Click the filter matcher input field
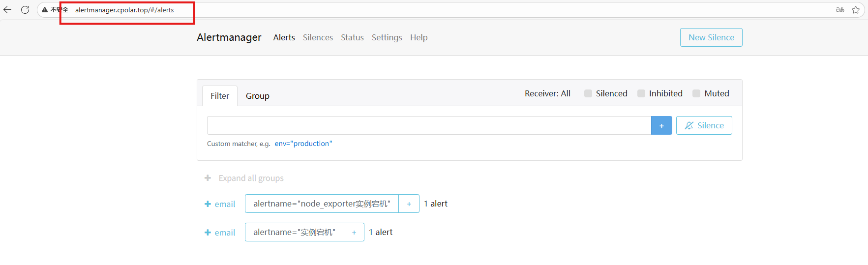Image resolution: width=868 pixels, height=265 pixels. 429,125
